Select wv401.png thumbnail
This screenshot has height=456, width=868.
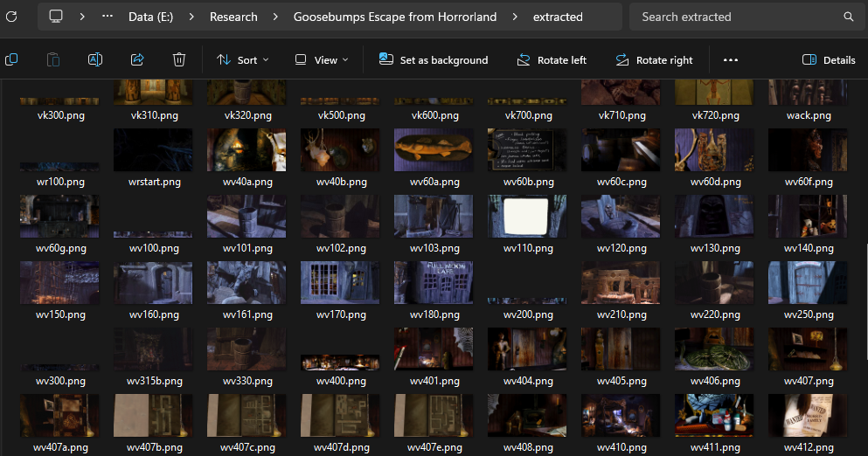434,349
